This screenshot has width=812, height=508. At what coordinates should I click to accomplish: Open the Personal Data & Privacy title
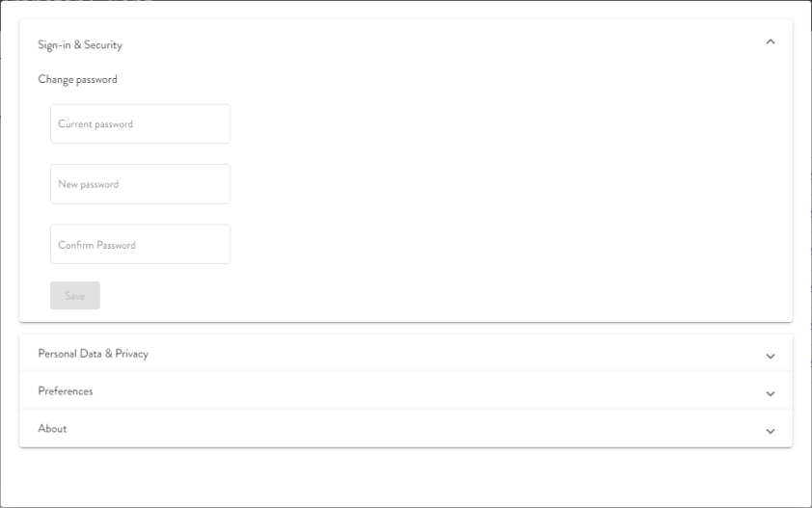click(x=94, y=354)
